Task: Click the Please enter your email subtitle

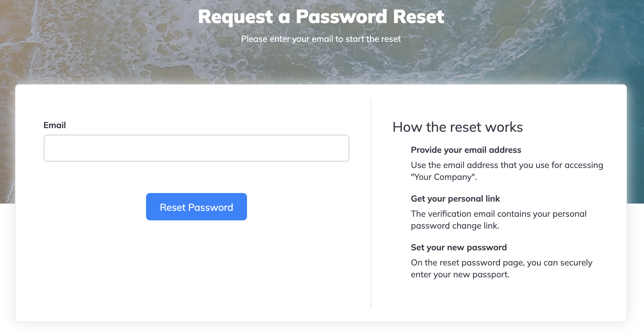Action: tap(321, 39)
